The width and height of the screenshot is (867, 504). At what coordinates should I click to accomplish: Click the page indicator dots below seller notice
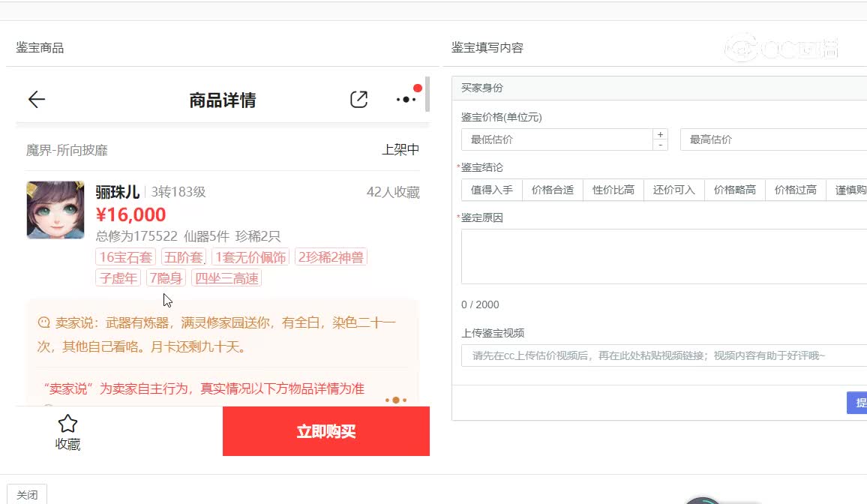pos(395,400)
